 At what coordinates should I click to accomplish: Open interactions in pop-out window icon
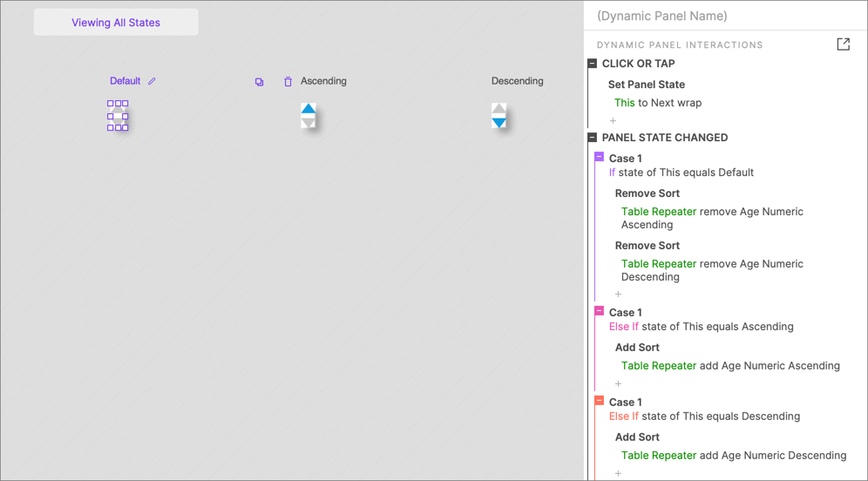click(843, 44)
